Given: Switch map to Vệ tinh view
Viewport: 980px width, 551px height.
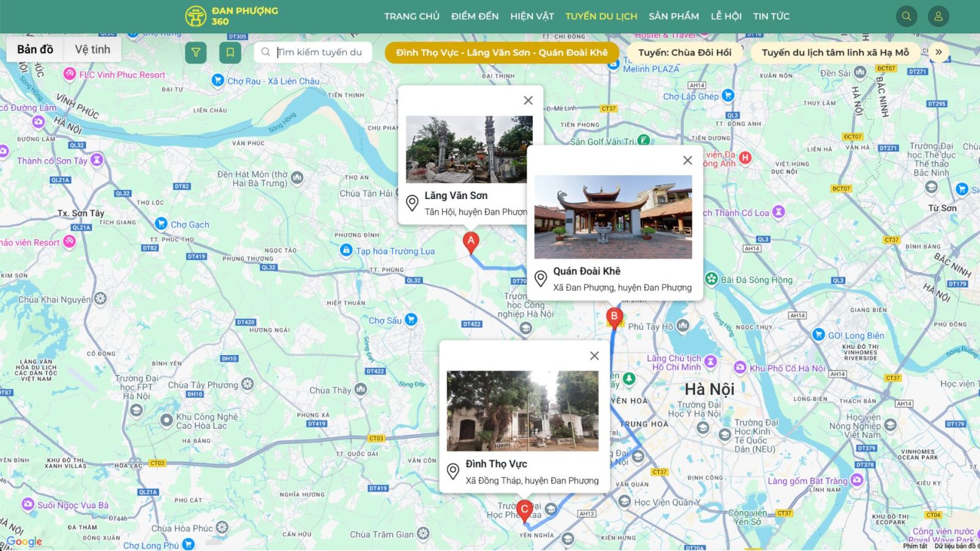Looking at the screenshot, I should coord(92,50).
